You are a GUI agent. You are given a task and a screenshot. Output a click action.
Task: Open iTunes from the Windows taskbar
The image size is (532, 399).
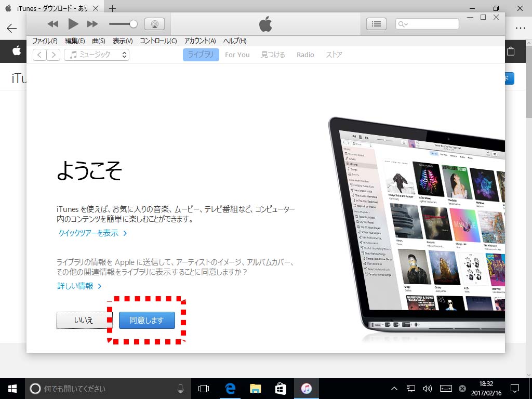307,389
